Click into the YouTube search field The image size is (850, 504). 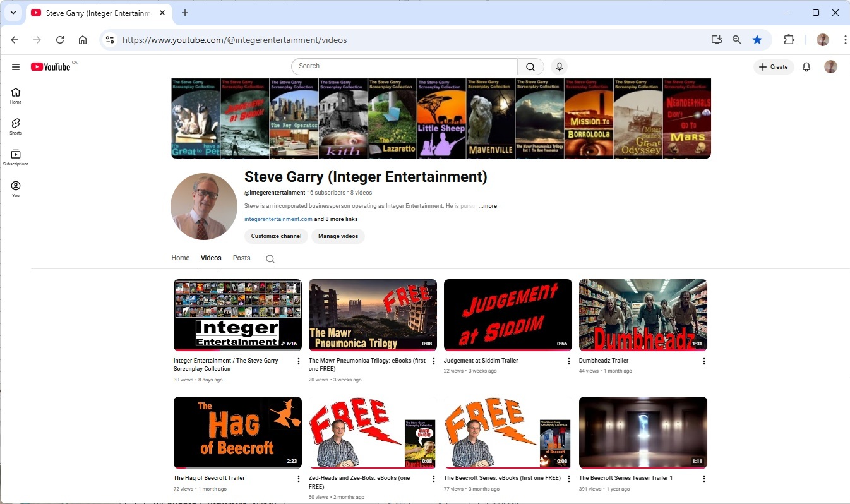[404, 66]
